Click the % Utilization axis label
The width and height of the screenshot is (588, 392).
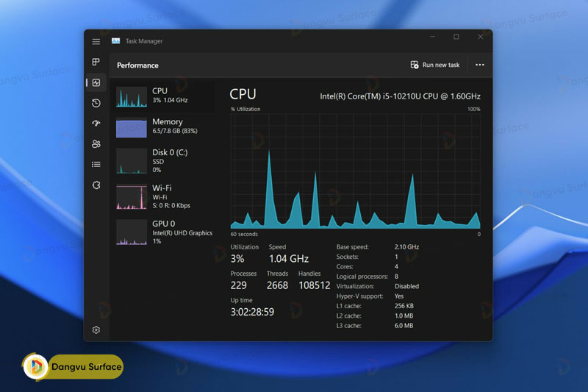[x=245, y=109]
